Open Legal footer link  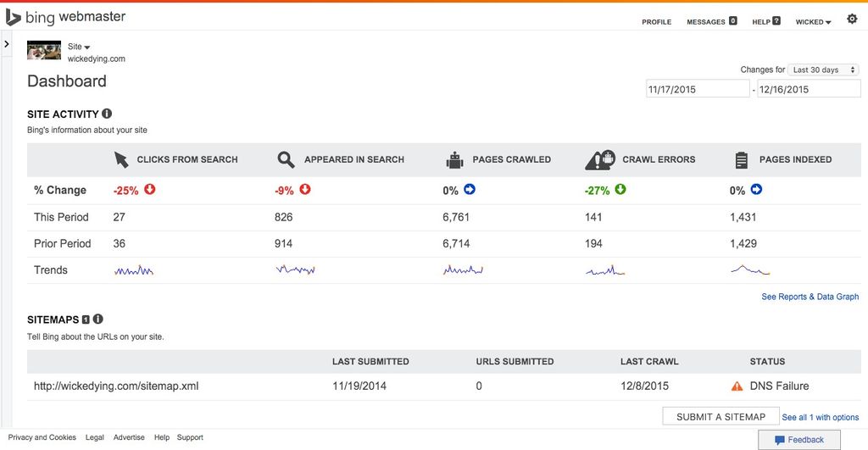pos(95,437)
